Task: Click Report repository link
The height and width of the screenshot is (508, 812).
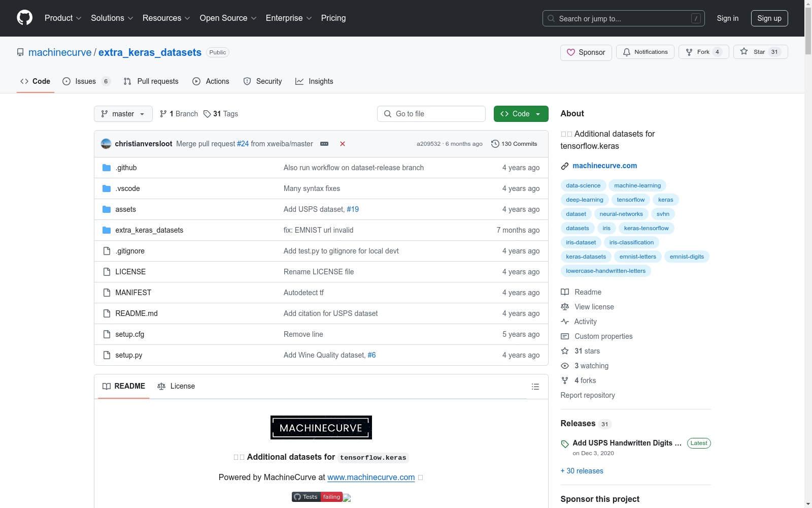Action: (588, 395)
